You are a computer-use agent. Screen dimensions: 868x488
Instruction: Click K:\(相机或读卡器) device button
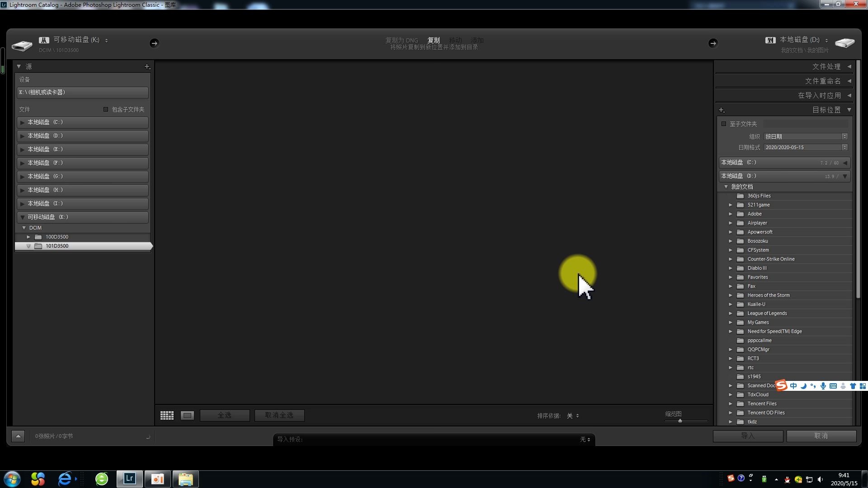[x=83, y=92]
